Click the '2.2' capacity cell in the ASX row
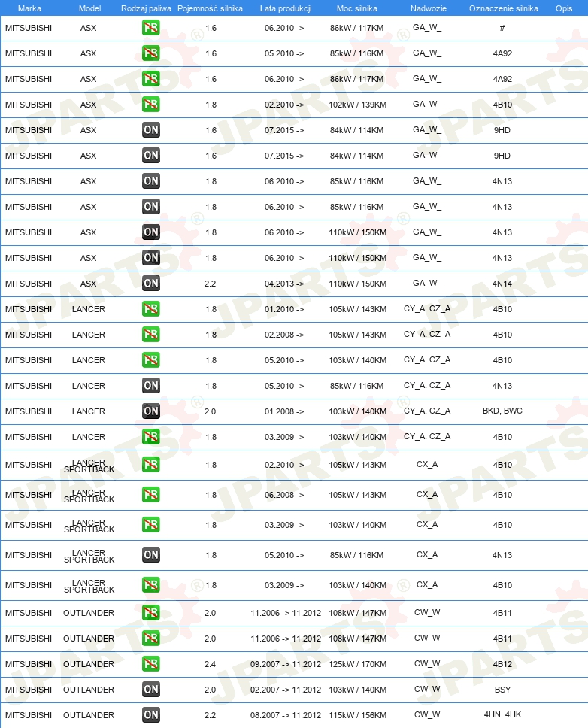 (x=211, y=284)
